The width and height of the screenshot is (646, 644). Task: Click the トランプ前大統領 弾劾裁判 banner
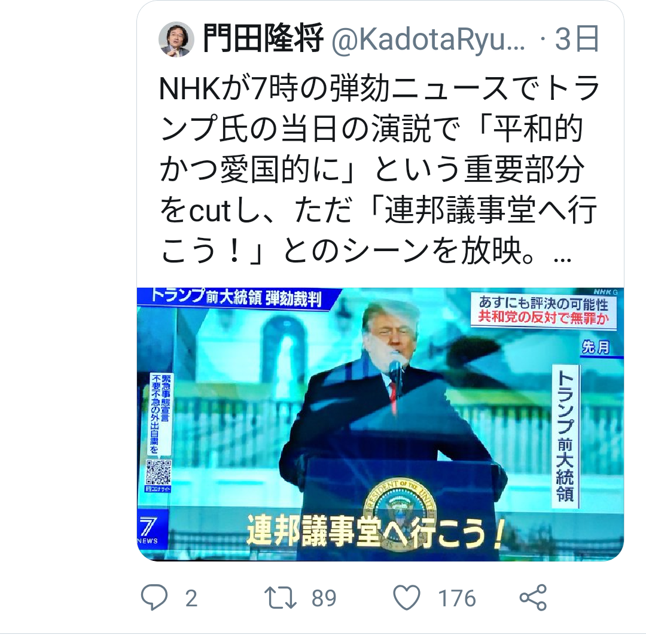(x=237, y=297)
